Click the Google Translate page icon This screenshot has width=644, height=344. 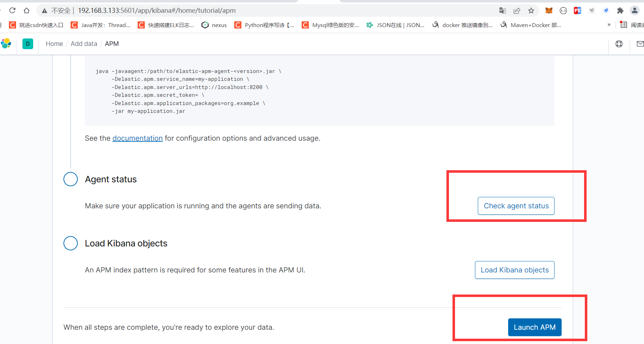pyautogui.click(x=502, y=10)
